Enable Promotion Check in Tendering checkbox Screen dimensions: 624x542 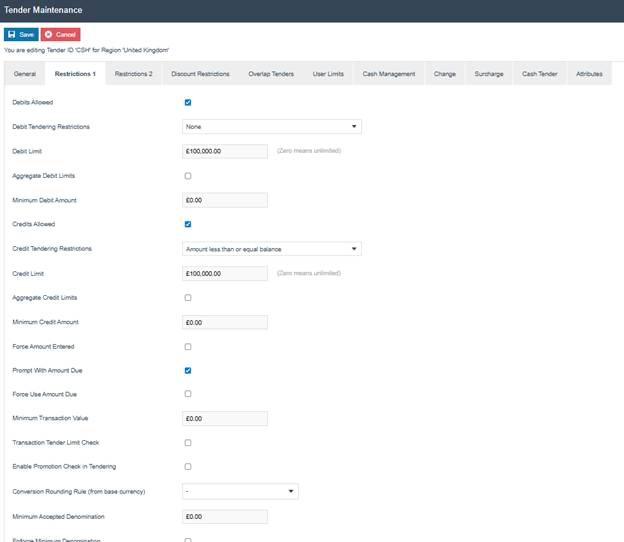click(x=188, y=466)
